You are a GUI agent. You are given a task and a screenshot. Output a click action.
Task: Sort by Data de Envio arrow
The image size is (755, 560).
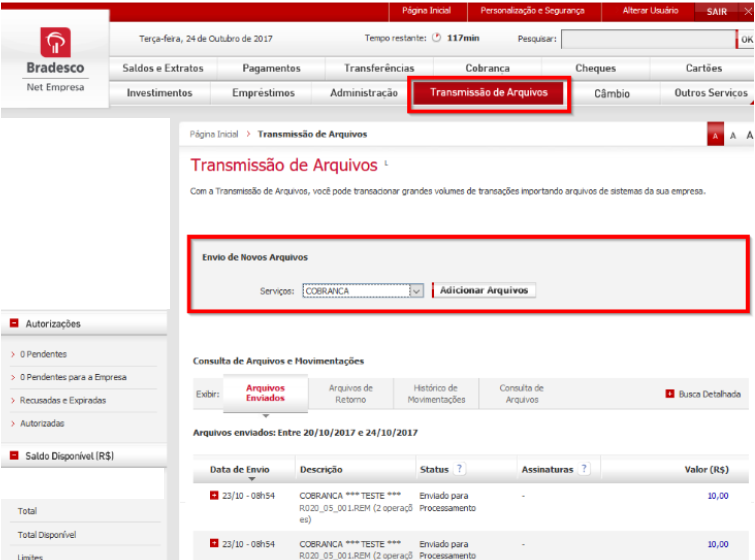[251, 479]
